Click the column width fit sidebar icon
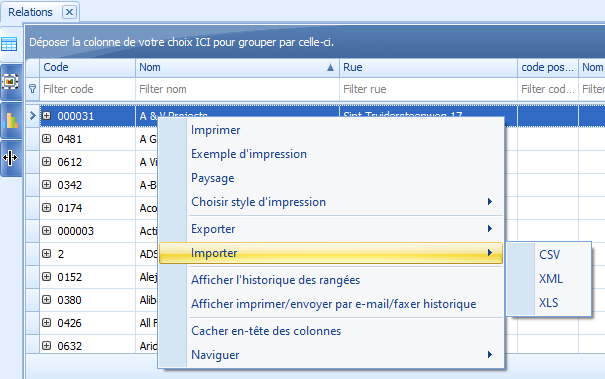The height and width of the screenshot is (379, 605). point(10,157)
